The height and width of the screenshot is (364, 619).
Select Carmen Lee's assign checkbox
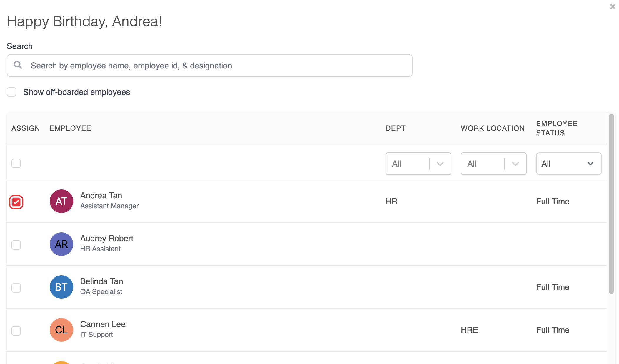(x=16, y=331)
